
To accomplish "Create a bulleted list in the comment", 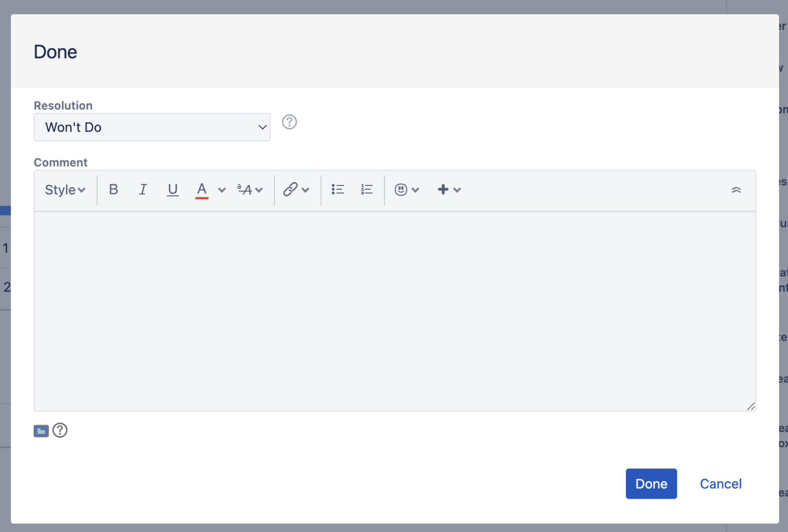I will (338, 190).
